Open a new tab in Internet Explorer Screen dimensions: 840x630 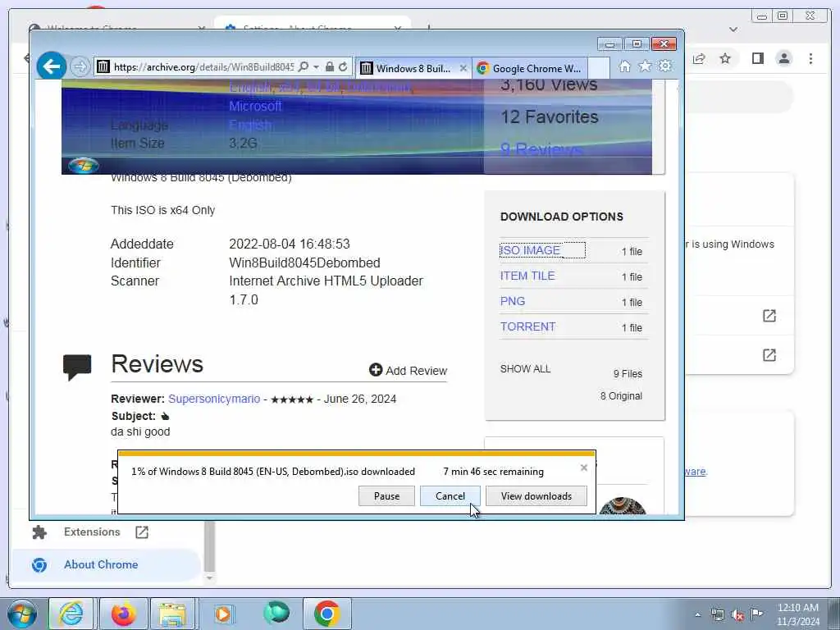(599, 69)
